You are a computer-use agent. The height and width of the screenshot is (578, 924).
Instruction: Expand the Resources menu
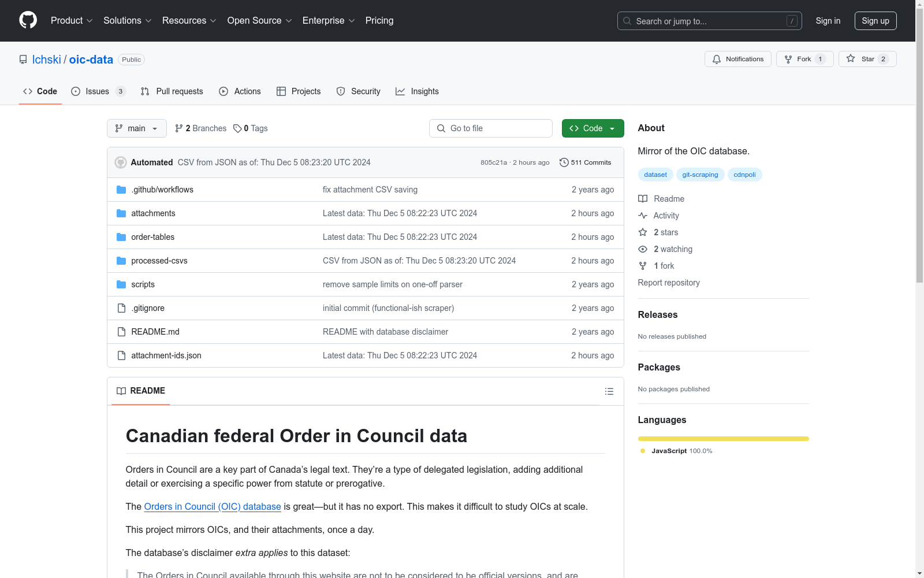pos(189,20)
